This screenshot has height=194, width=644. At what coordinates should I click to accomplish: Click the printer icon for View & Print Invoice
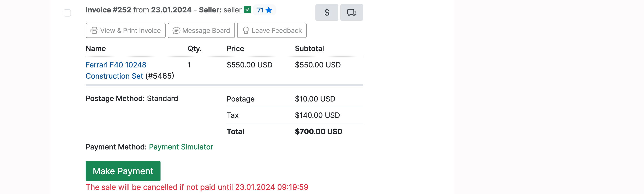94,31
